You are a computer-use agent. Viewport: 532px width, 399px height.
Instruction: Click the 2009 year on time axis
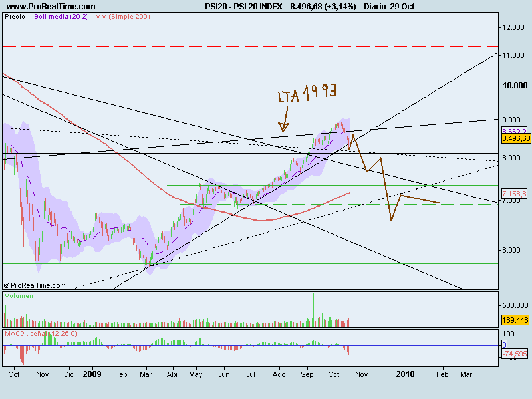pos(92,374)
